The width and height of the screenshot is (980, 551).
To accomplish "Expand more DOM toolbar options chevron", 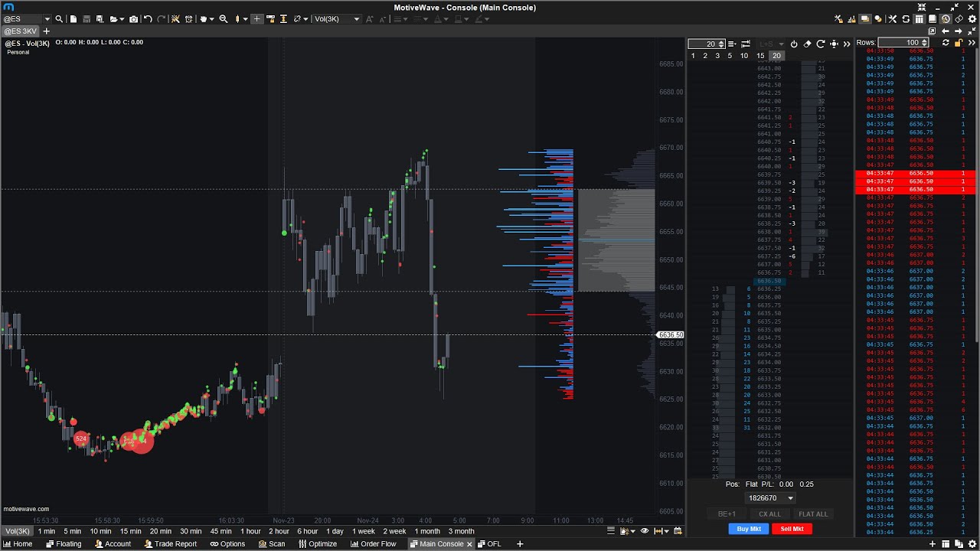I will [847, 44].
